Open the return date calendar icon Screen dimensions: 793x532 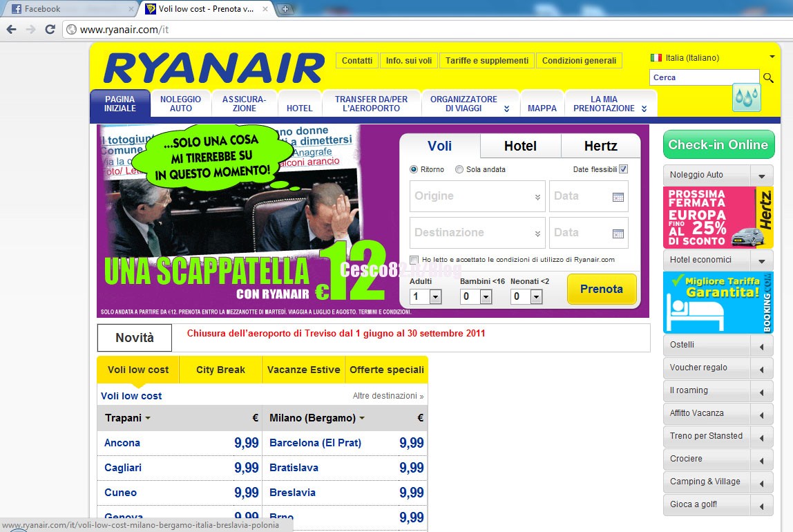click(618, 234)
